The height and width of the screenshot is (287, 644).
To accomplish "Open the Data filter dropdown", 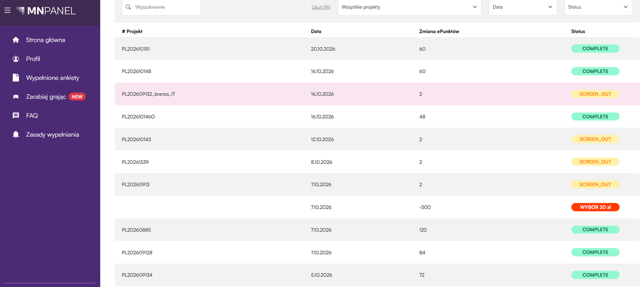I will click(x=523, y=7).
